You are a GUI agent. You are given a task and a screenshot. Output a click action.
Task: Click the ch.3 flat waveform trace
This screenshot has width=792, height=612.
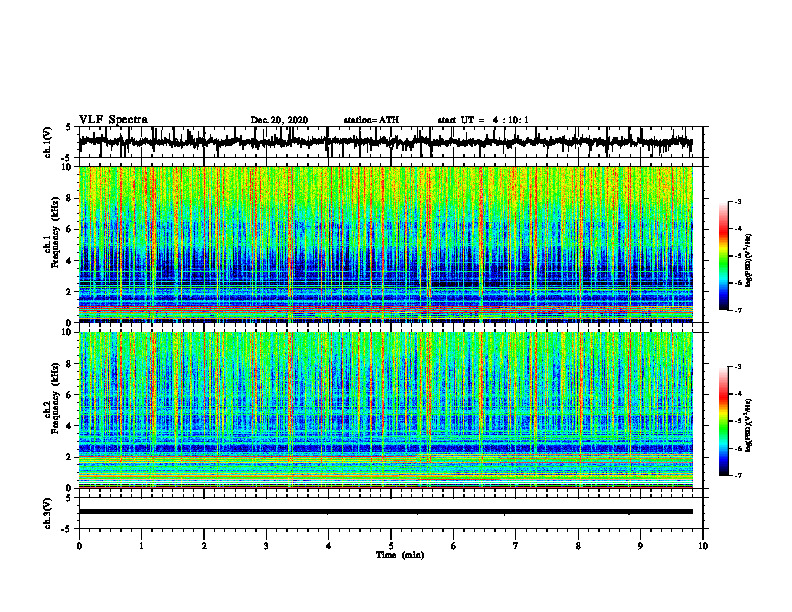[x=386, y=512]
